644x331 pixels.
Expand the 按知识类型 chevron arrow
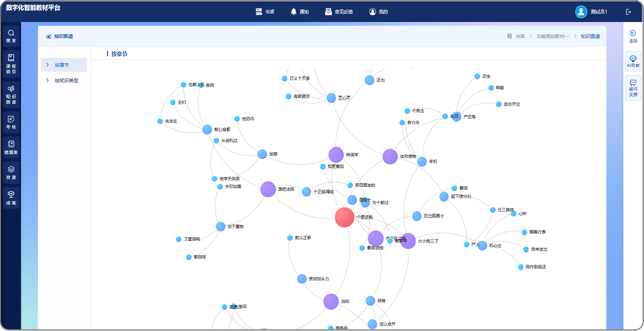pos(47,81)
